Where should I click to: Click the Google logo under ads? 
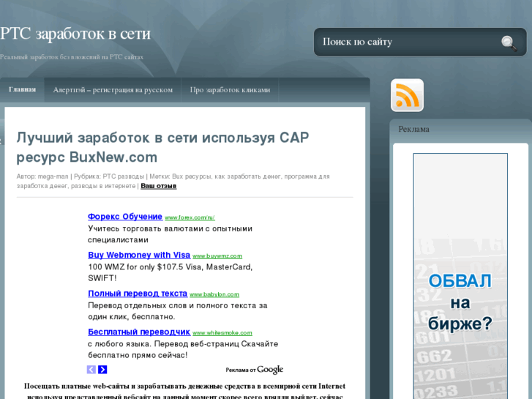[270, 370]
